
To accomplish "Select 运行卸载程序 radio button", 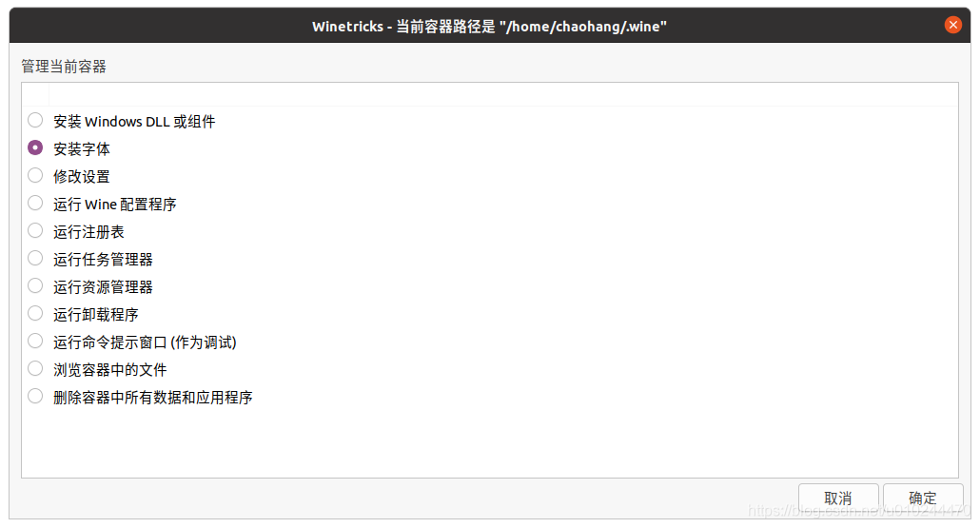I will (35, 313).
